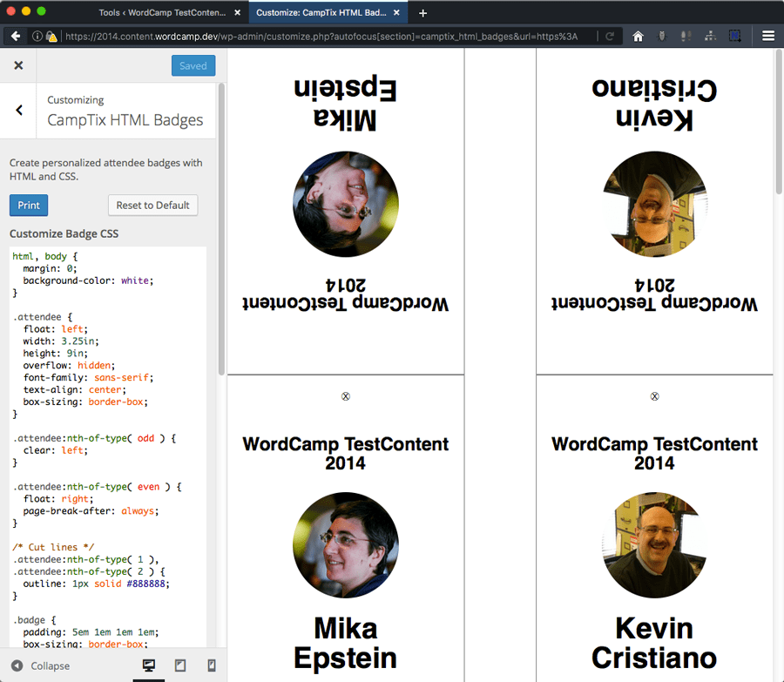The image size is (784, 682).
Task: Close the Tools WordCamp TestContent tab
Action: pos(238,12)
